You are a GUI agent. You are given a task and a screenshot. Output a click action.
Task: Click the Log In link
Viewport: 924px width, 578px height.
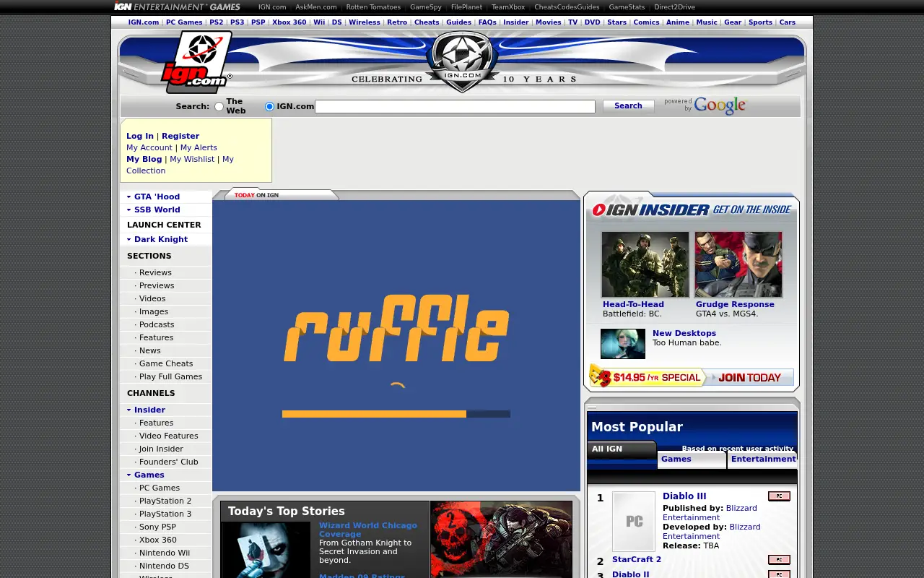pyautogui.click(x=140, y=136)
